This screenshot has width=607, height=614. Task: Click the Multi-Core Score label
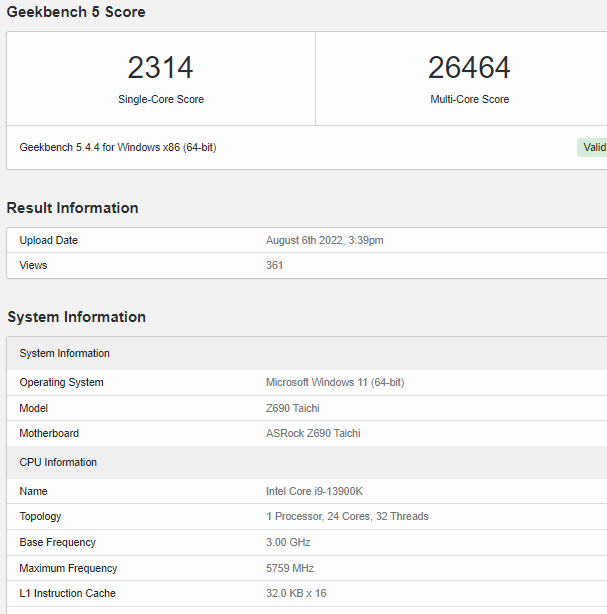tap(470, 99)
